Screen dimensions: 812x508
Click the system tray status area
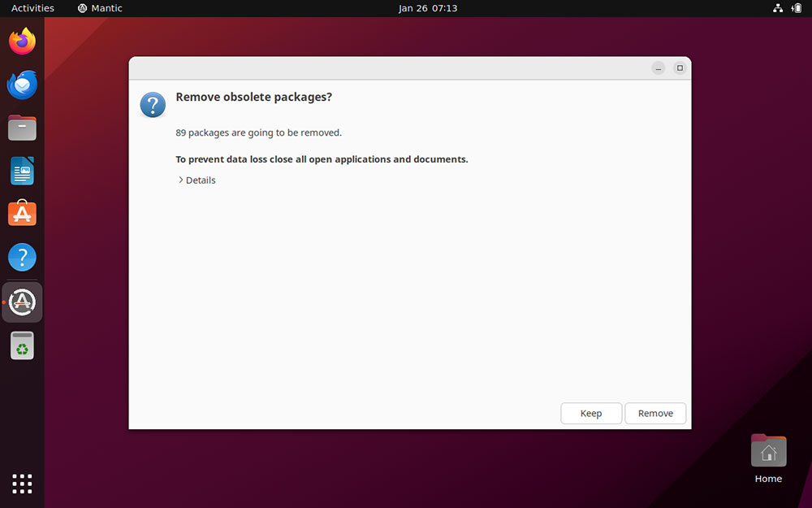pyautogui.click(x=787, y=8)
